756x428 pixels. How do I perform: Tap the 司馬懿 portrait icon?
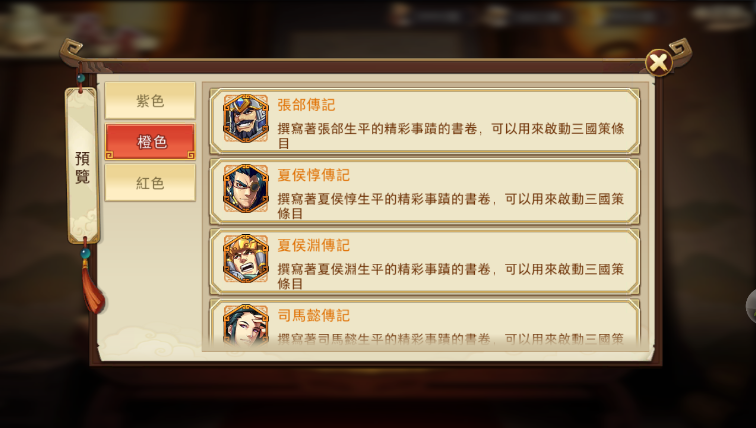click(245, 325)
